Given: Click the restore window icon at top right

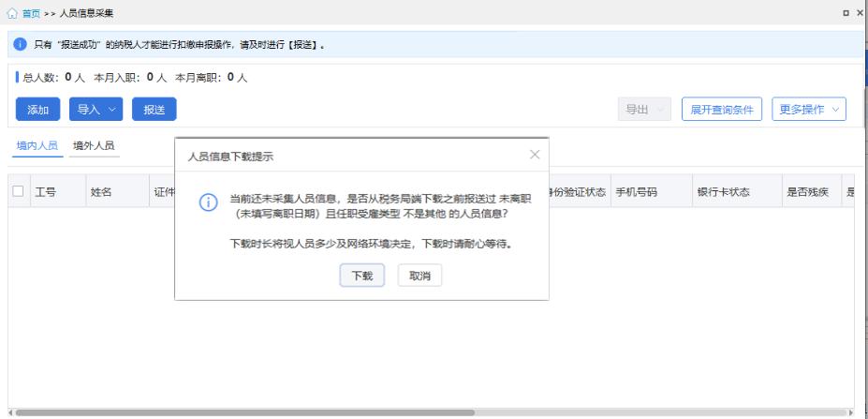Looking at the screenshot, I should [x=846, y=13].
